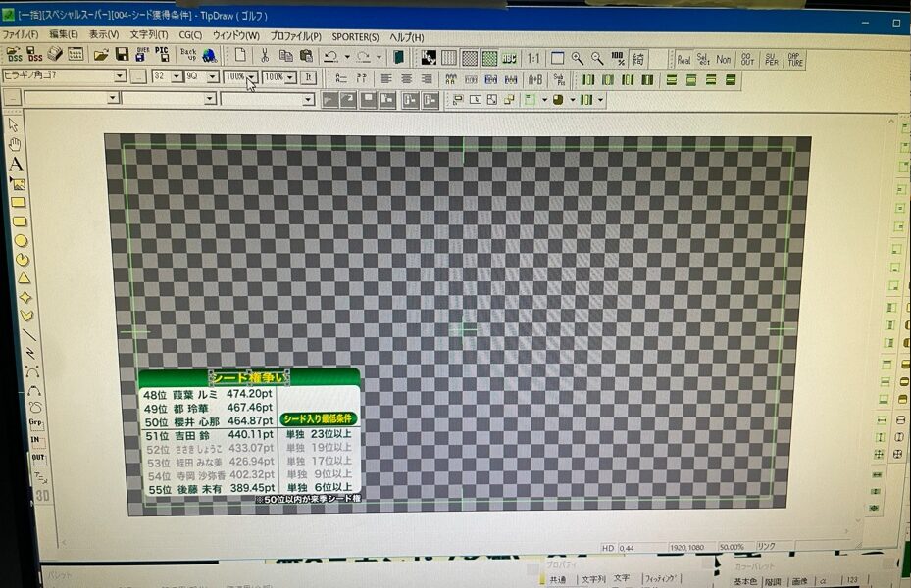This screenshot has height=588, width=911.
Task: Click the Save floppy disk icon
Action: point(123,56)
